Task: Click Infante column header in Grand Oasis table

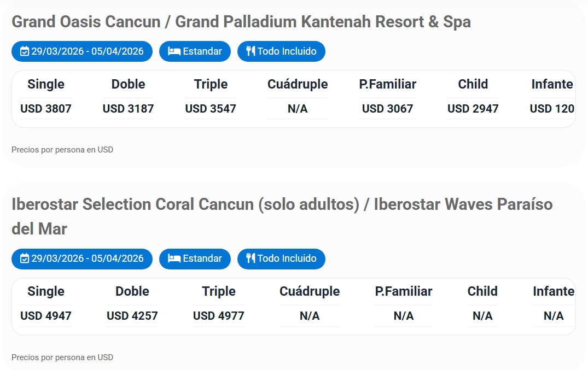Action: click(x=552, y=84)
